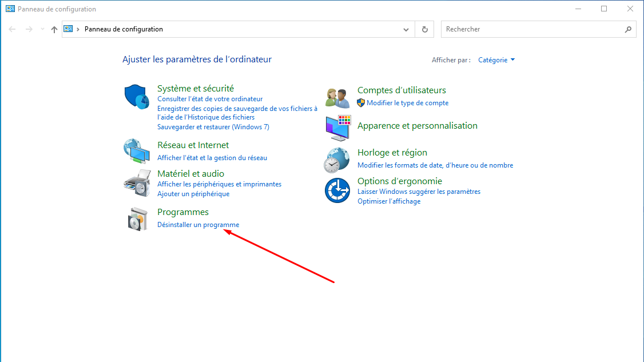Viewport: 644px width, 362px height.
Task: Refresh the Control Panel view
Action: click(425, 29)
